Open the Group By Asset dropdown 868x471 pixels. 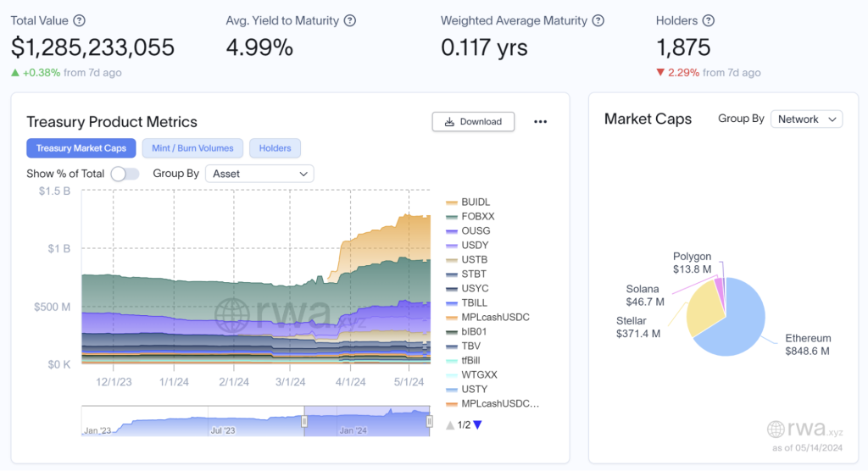259,174
